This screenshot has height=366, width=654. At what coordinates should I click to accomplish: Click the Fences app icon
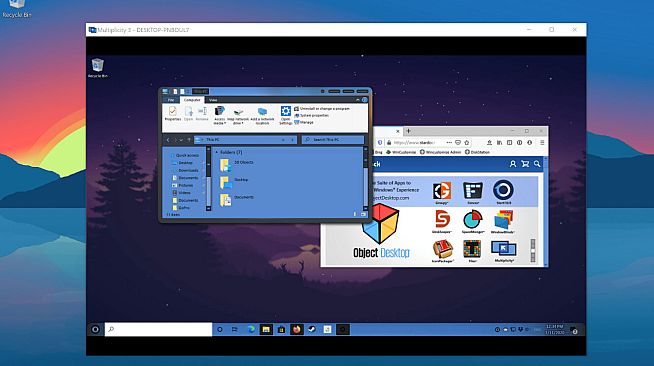(x=473, y=191)
